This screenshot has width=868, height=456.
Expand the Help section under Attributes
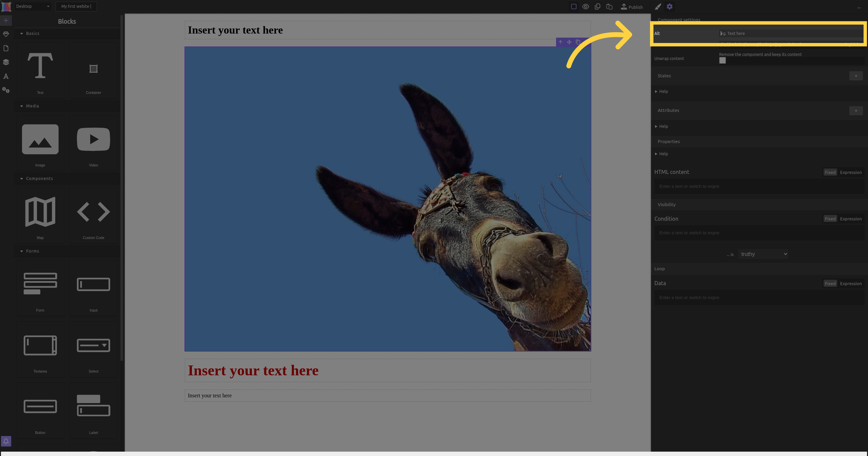662,126
